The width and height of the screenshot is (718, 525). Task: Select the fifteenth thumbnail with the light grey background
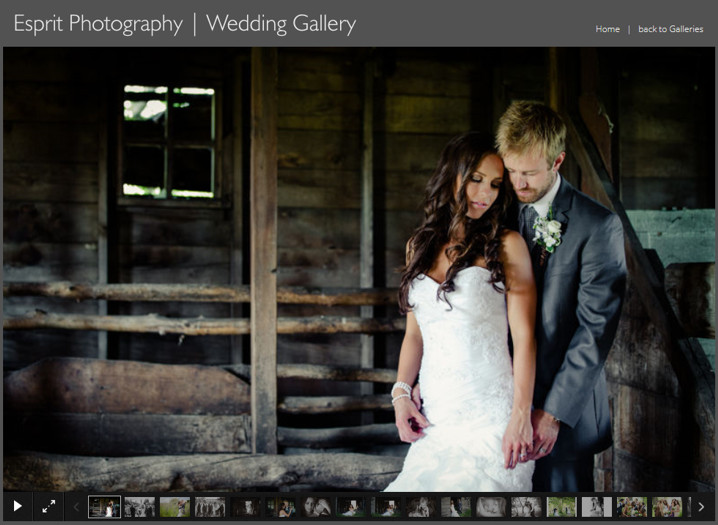point(597,507)
